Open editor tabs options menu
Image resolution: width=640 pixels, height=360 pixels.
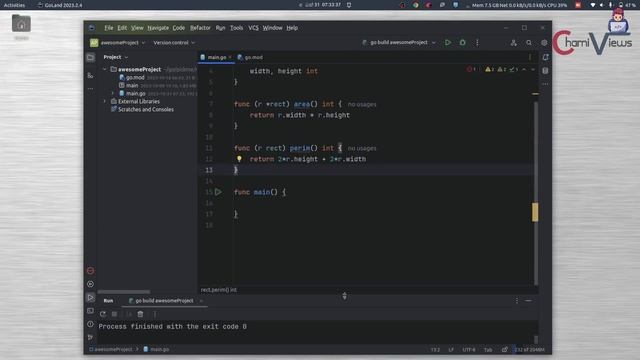(x=530, y=58)
